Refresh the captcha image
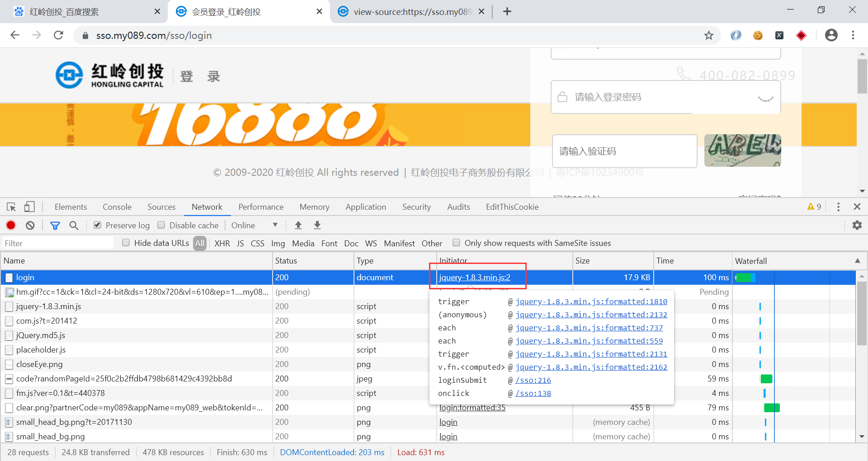 pyautogui.click(x=742, y=151)
